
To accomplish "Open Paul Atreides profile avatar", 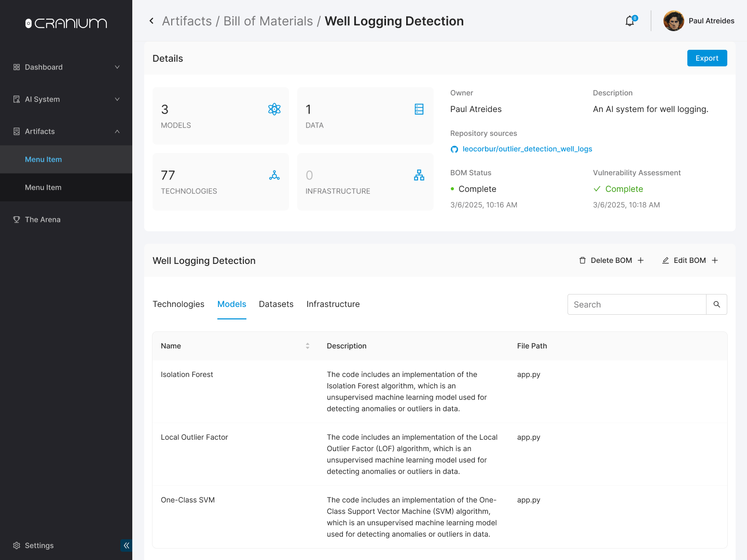I will pos(673,21).
